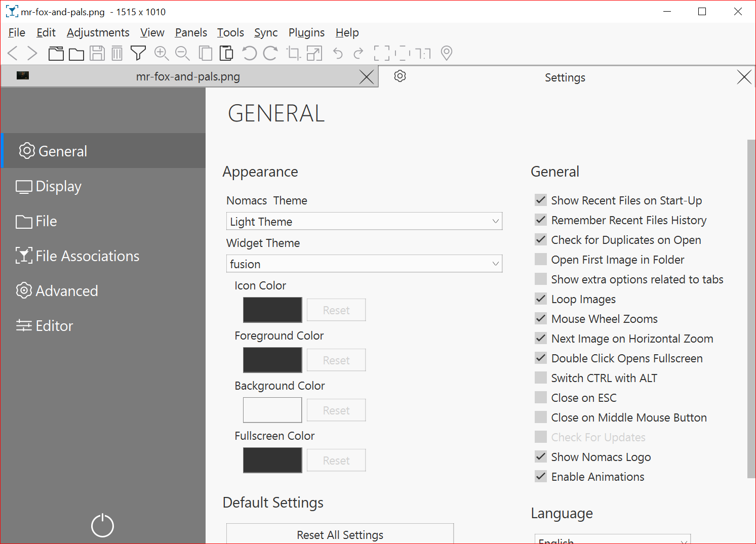Click the paste clipboard icon
The width and height of the screenshot is (756, 544).
pyautogui.click(x=226, y=53)
